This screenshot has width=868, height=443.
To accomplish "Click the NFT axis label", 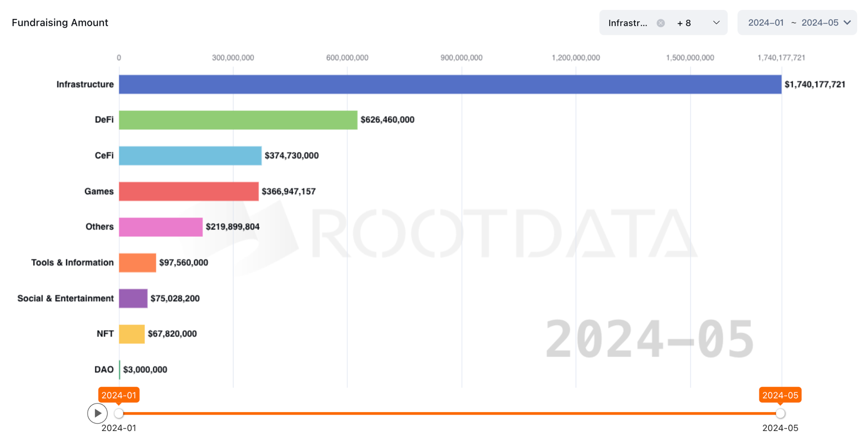I will (105, 334).
